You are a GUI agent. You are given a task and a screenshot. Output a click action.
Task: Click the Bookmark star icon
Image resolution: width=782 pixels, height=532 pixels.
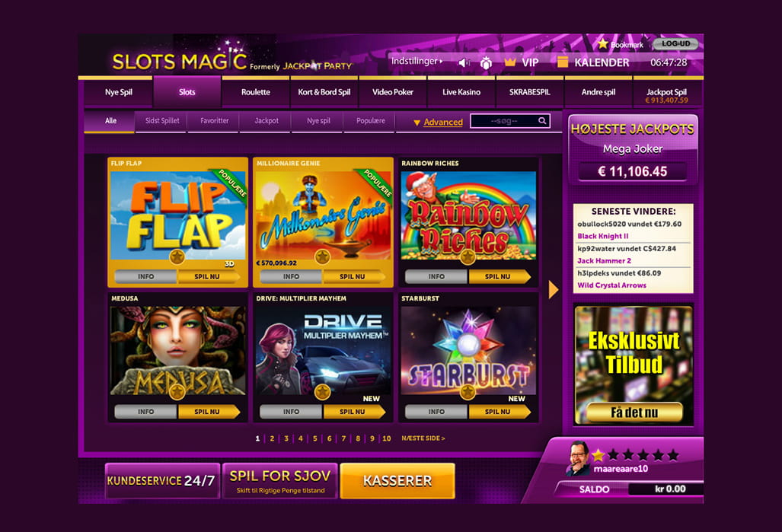[603, 44]
